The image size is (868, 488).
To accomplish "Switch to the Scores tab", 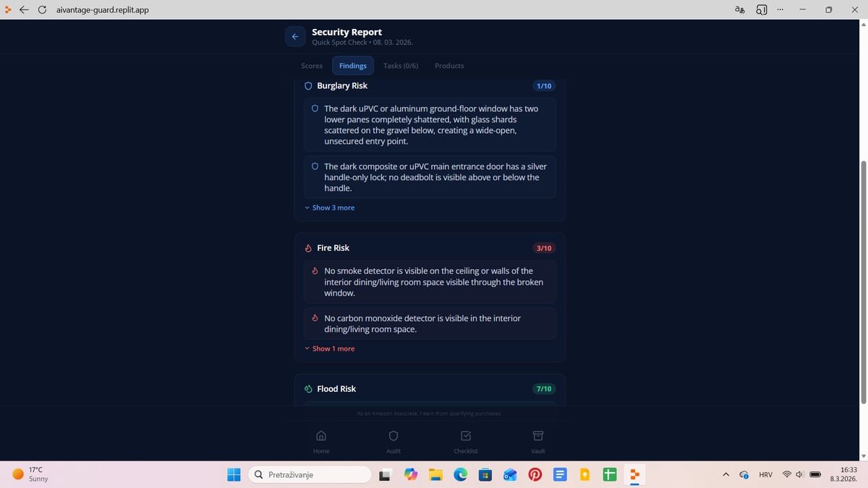I will click(x=312, y=66).
